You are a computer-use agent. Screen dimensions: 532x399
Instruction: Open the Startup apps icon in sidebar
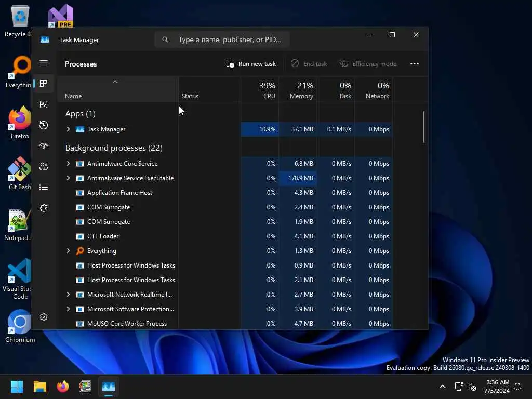coord(44,146)
